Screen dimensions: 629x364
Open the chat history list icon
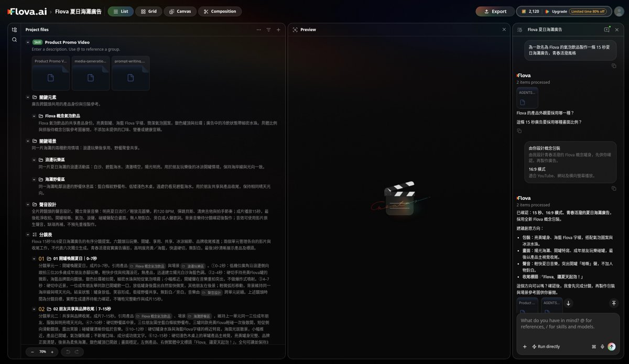coord(520,30)
